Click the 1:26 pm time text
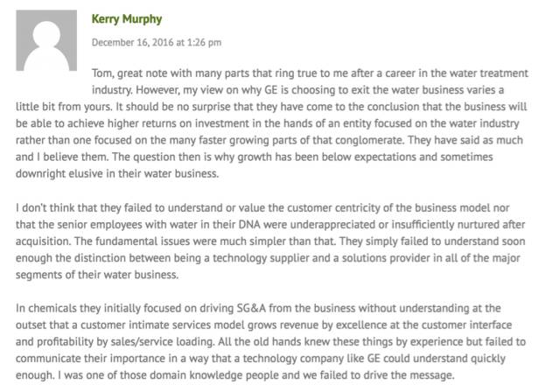This screenshot has height=392, width=560. point(204,43)
